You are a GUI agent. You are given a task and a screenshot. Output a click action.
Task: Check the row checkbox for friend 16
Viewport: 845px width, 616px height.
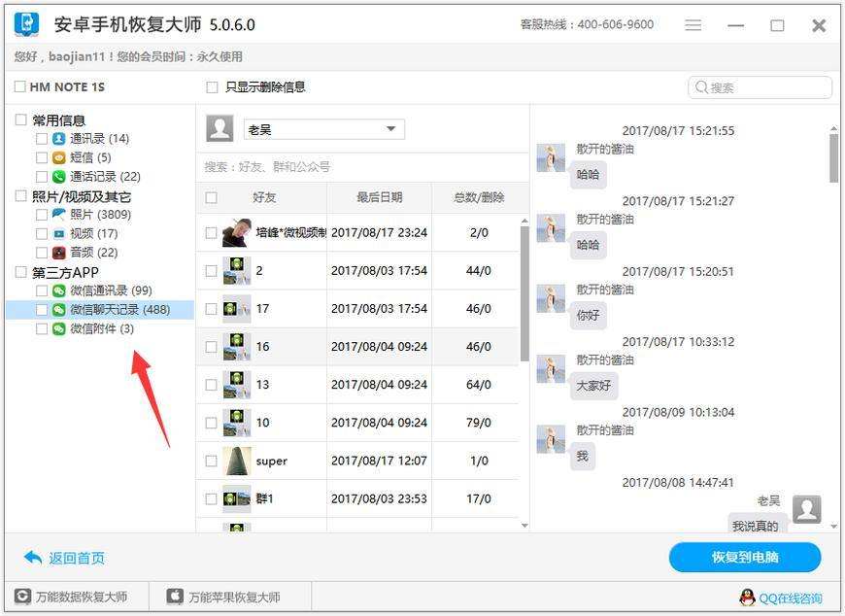212,347
